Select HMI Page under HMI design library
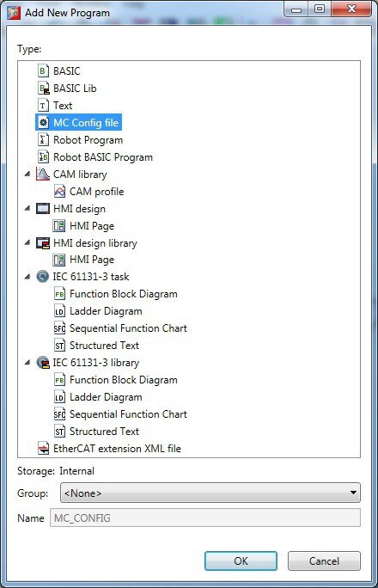The width and height of the screenshot is (378, 588). click(x=92, y=260)
